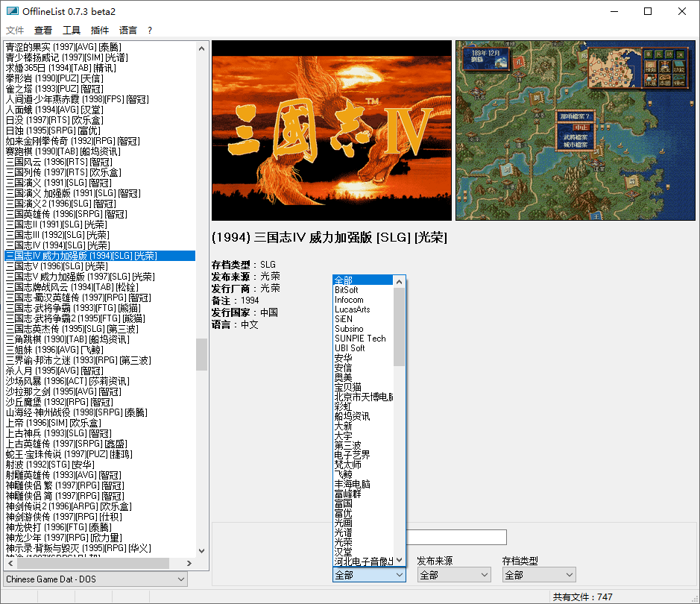Open the 语言 menu

[x=127, y=31]
